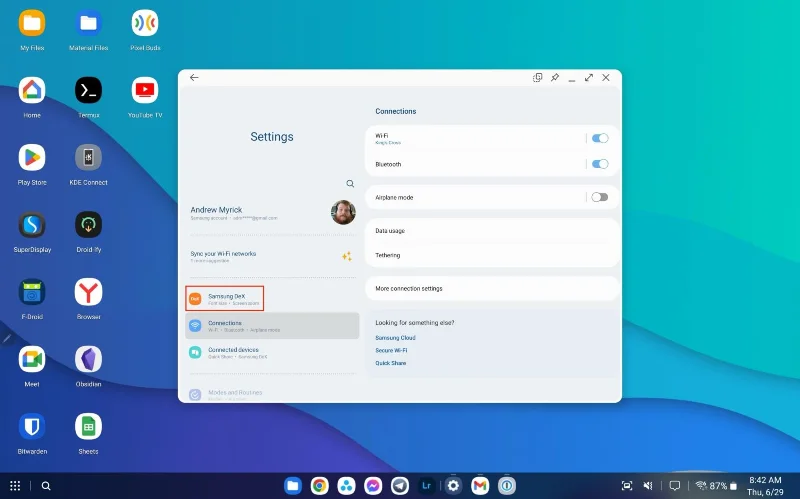Screen dimensions: 800x499
Task: Launch Material Files from the desktop
Action: pos(88,23)
